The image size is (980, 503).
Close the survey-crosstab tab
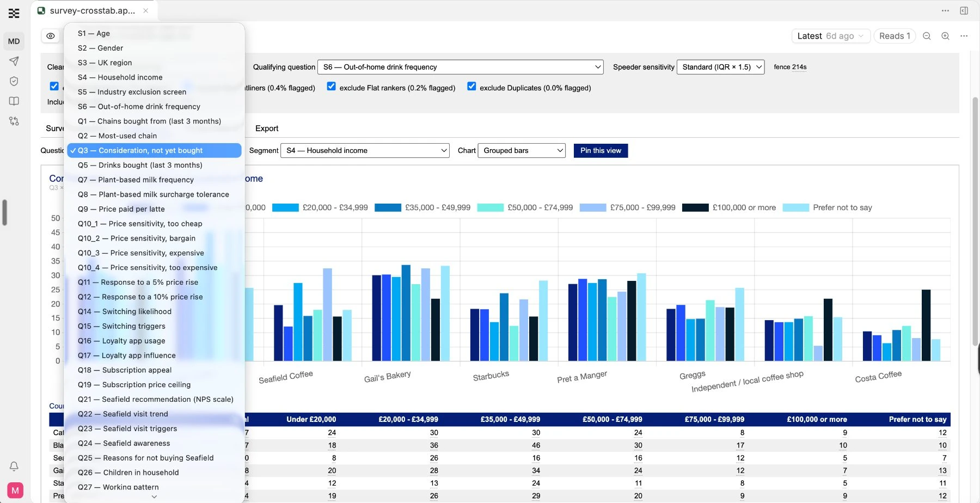[146, 11]
